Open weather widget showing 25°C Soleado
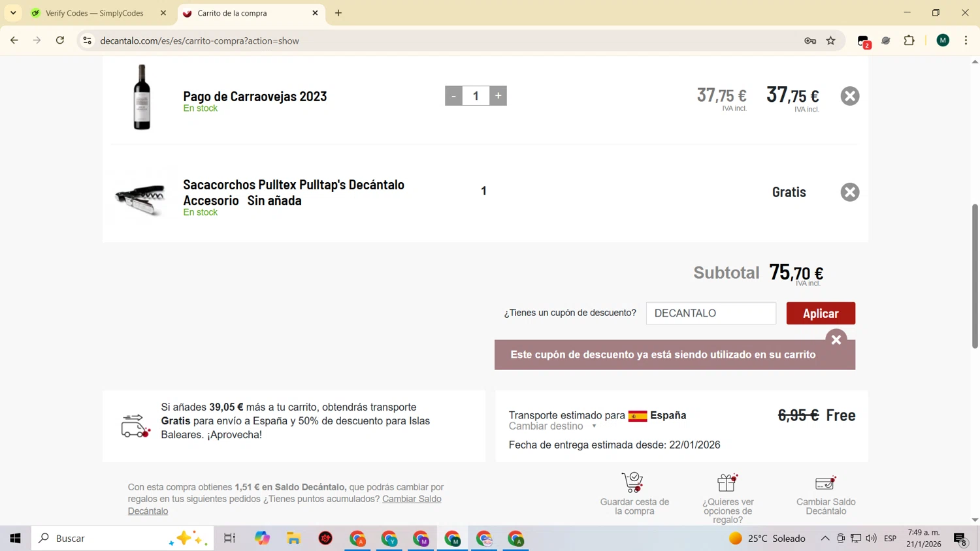The image size is (980, 551). (x=767, y=539)
